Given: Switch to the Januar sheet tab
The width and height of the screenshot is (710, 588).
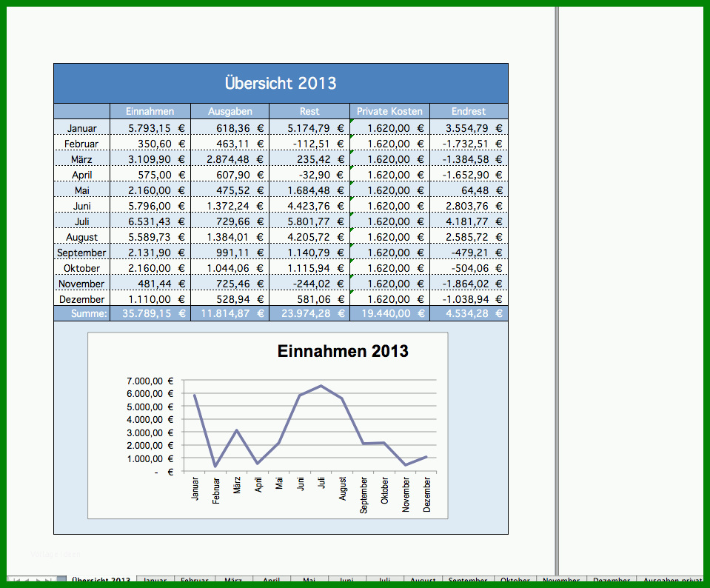Looking at the screenshot, I should (155, 579).
